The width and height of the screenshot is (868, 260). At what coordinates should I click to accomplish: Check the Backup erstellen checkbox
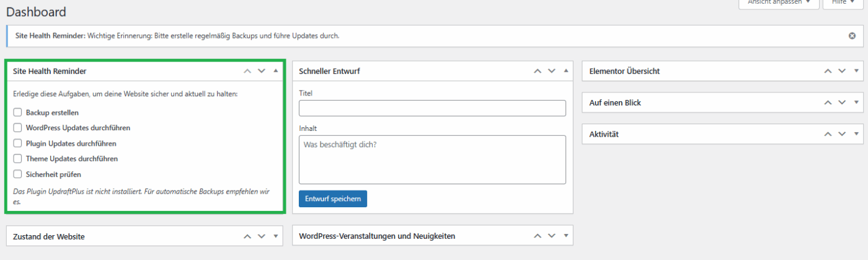tap(17, 112)
